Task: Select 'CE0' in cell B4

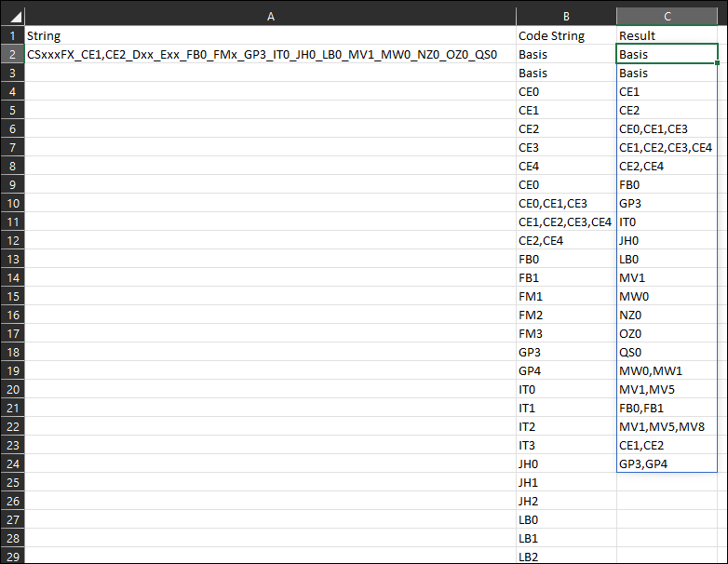Action: [566, 92]
